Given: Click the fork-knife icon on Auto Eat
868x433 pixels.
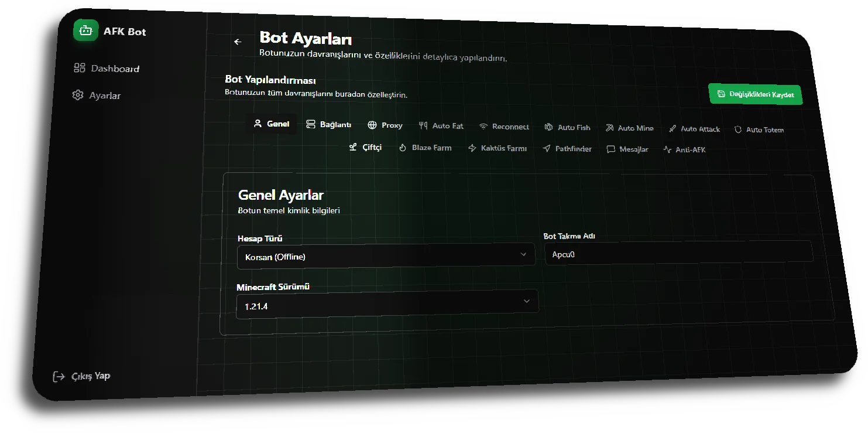Looking at the screenshot, I should [423, 125].
